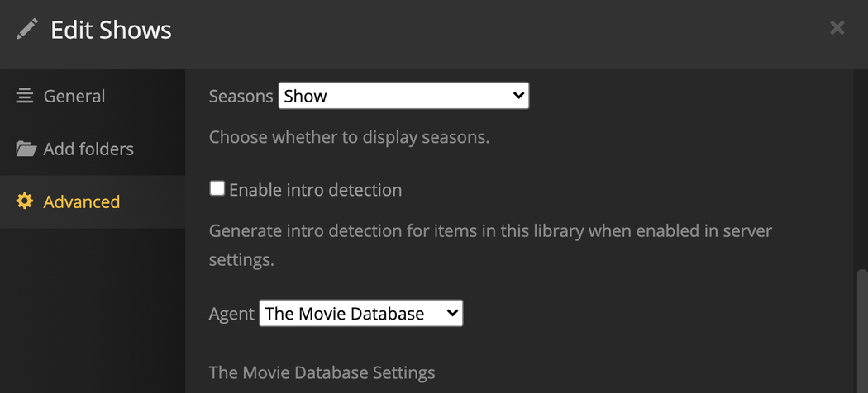Click the Agent dropdown chevron

coord(451,314)
